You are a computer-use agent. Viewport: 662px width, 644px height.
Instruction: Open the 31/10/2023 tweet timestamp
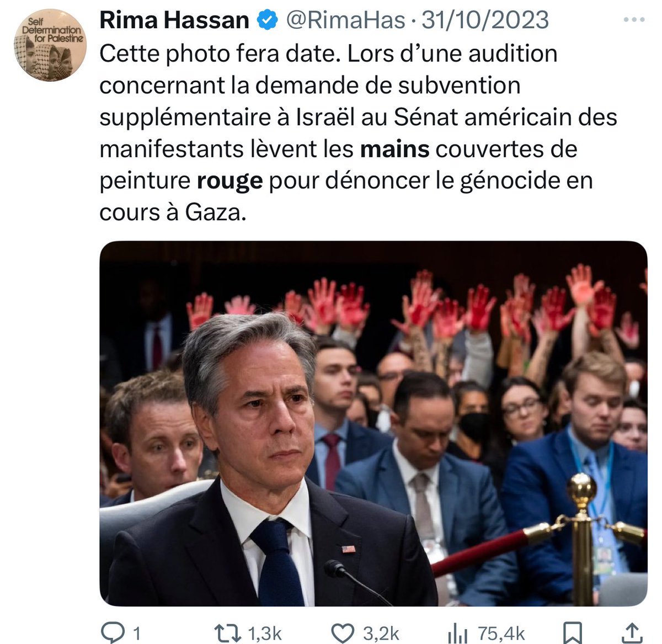tap(485, 20)
